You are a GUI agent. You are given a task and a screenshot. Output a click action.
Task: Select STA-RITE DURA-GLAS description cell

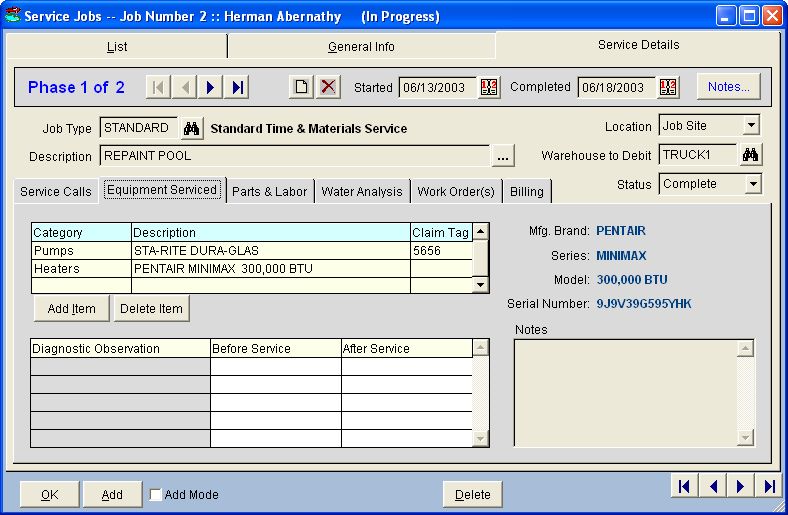(x=271, y=251)
